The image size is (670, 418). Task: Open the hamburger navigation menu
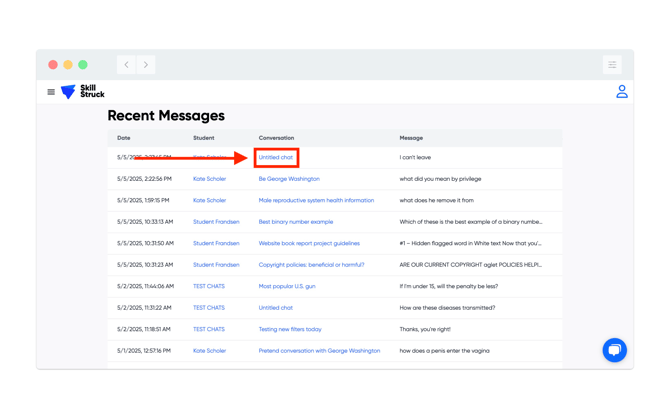tap(51, 92)
